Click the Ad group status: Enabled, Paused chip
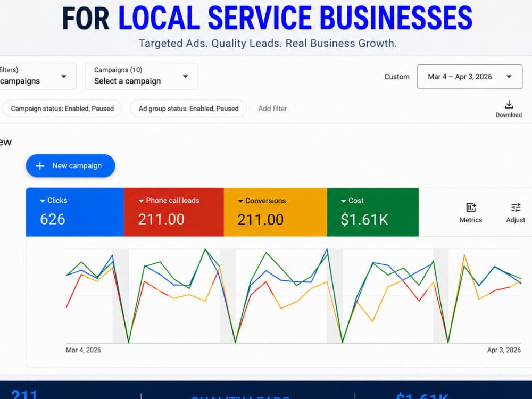 188,109
